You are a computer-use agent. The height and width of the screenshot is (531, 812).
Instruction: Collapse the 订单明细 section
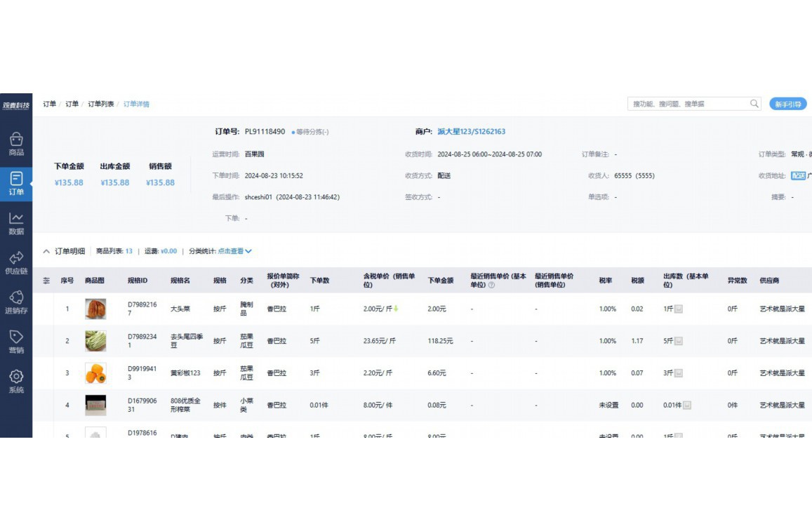[x=46, y=251]
